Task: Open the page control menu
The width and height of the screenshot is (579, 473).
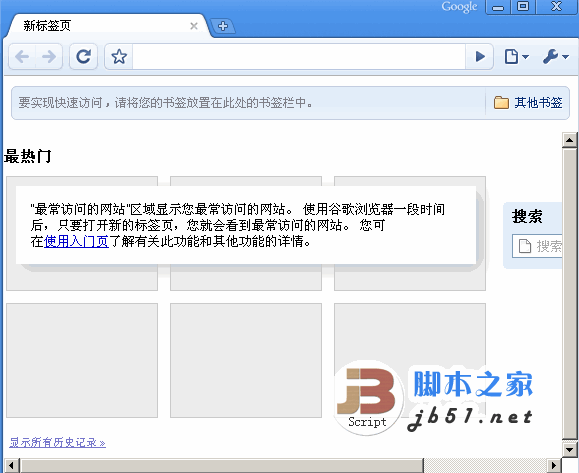Action: [516, 56]
